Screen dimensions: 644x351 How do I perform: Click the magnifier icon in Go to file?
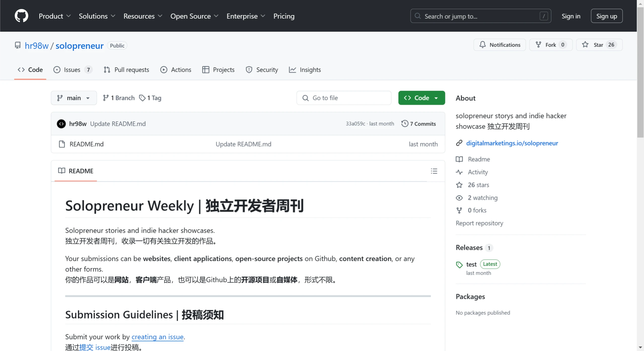(x=305, y=98)
